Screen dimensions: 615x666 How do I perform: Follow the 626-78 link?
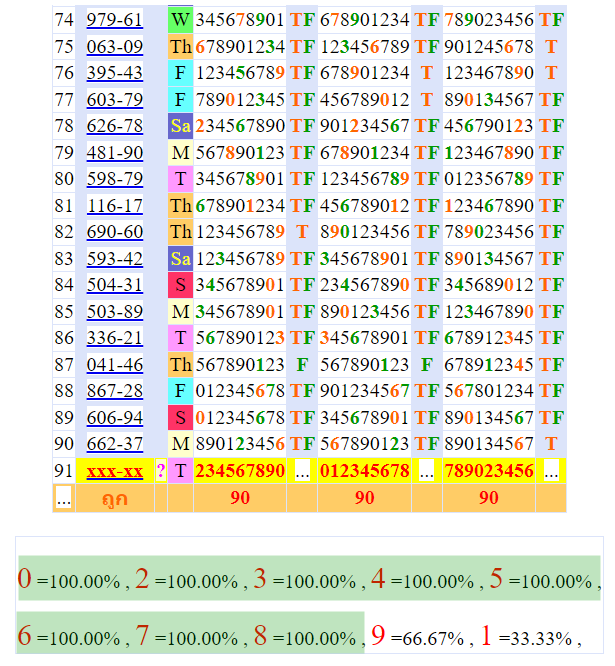click(x=115, y=126)
